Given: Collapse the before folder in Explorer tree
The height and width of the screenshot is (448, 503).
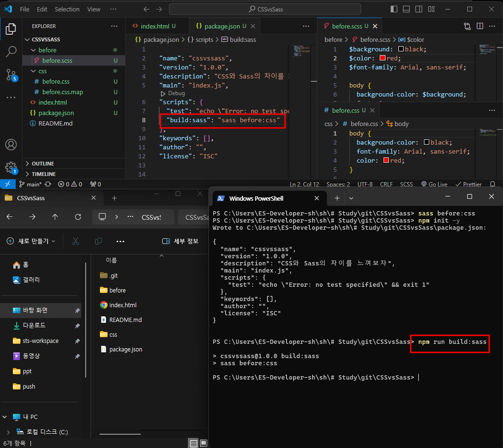Looking at the screenshot, I should coord(33,50).
